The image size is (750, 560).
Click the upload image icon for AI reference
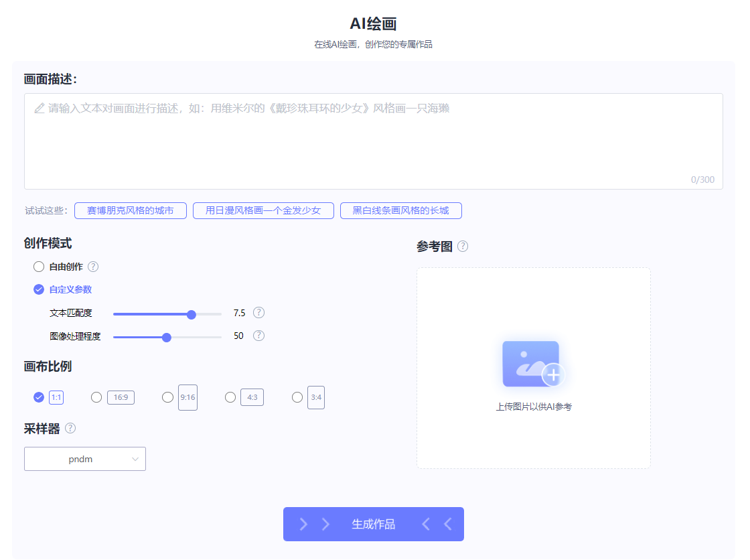pos(533,365)
